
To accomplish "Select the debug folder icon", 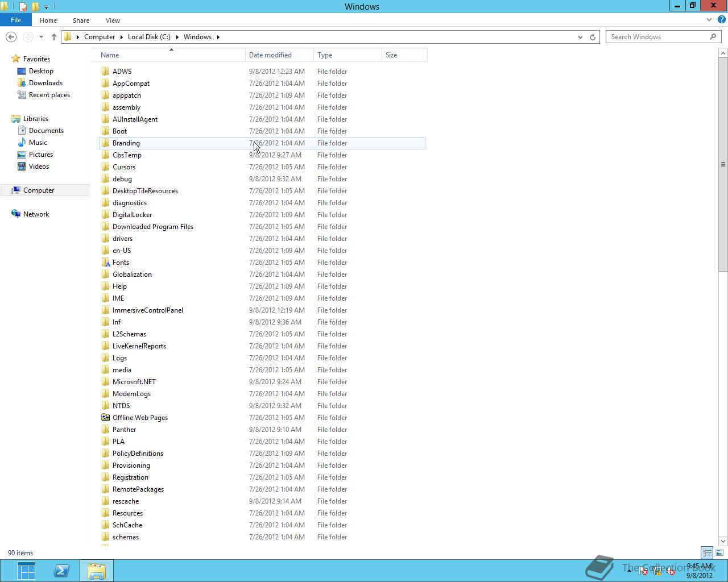I will tap(105, 179).
